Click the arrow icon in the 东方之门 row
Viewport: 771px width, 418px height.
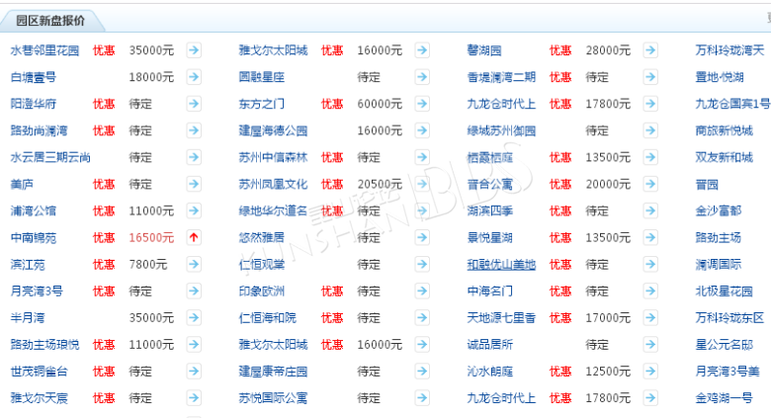click(x=422, y=104)
